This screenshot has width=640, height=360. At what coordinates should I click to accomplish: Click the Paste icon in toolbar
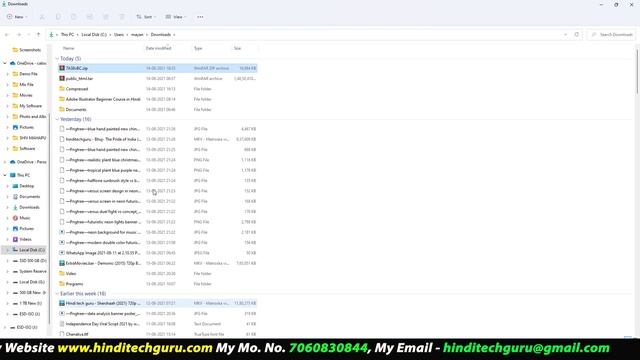[x=73, y=17]
